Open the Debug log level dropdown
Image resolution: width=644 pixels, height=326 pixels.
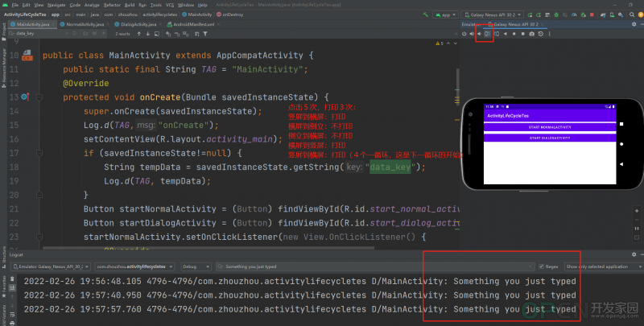[196, 266]
